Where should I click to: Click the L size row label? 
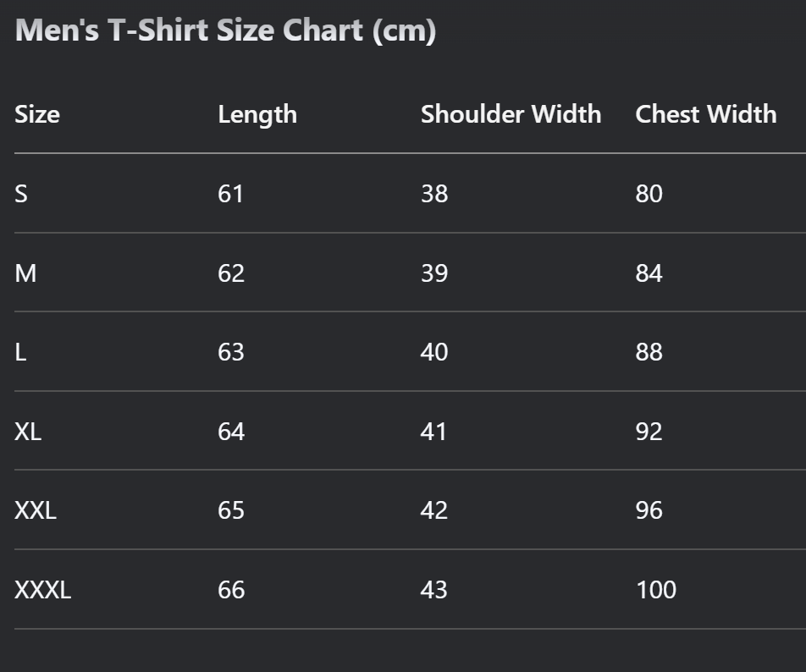[20, 352]
